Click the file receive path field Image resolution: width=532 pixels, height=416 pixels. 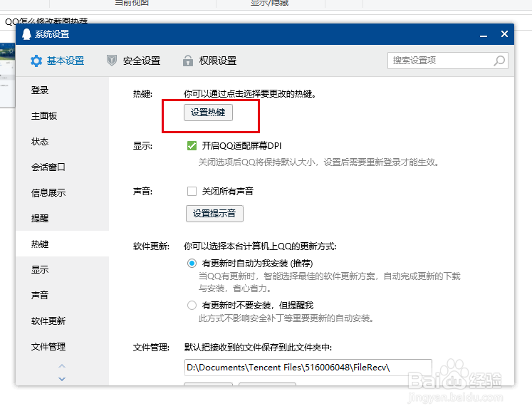(308, 368)
